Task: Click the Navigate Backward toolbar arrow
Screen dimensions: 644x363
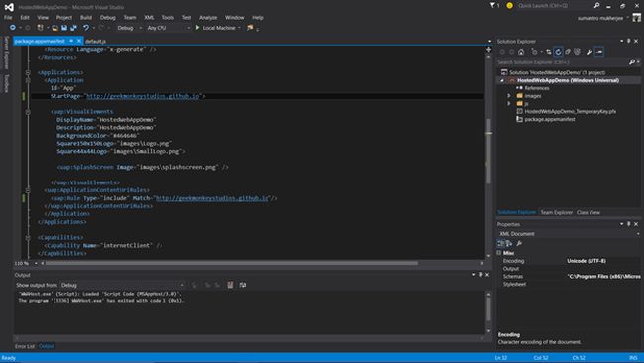Action: [13, 28]
